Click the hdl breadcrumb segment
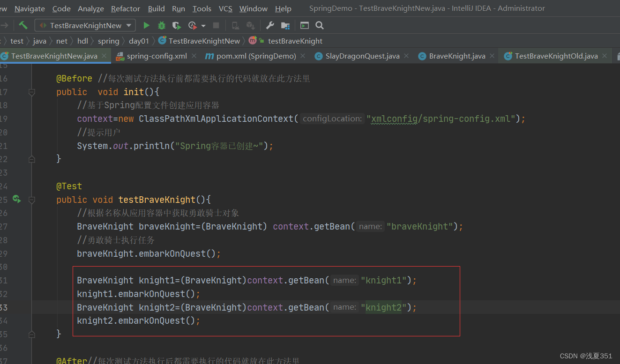 (x=82, y=41)
